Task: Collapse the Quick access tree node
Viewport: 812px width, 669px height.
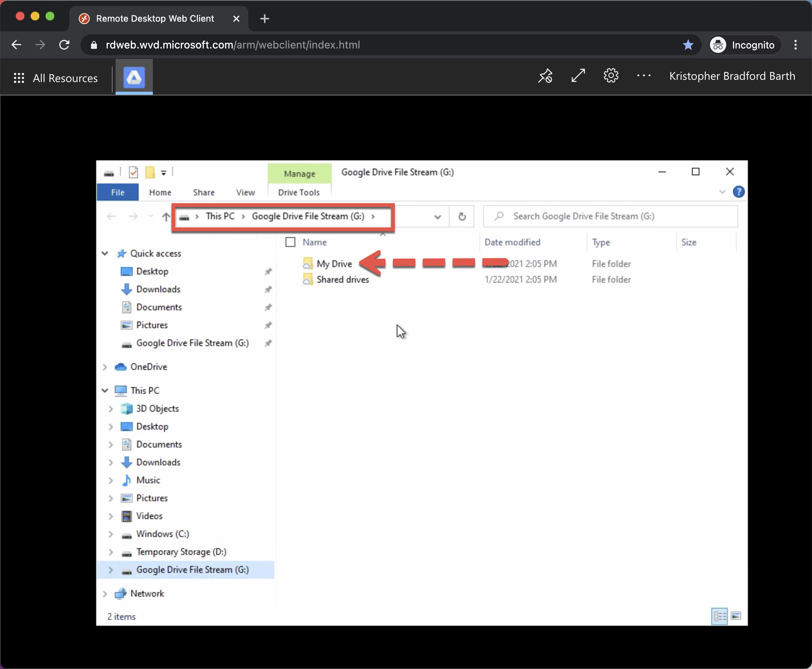Action: tap(105, 253)
